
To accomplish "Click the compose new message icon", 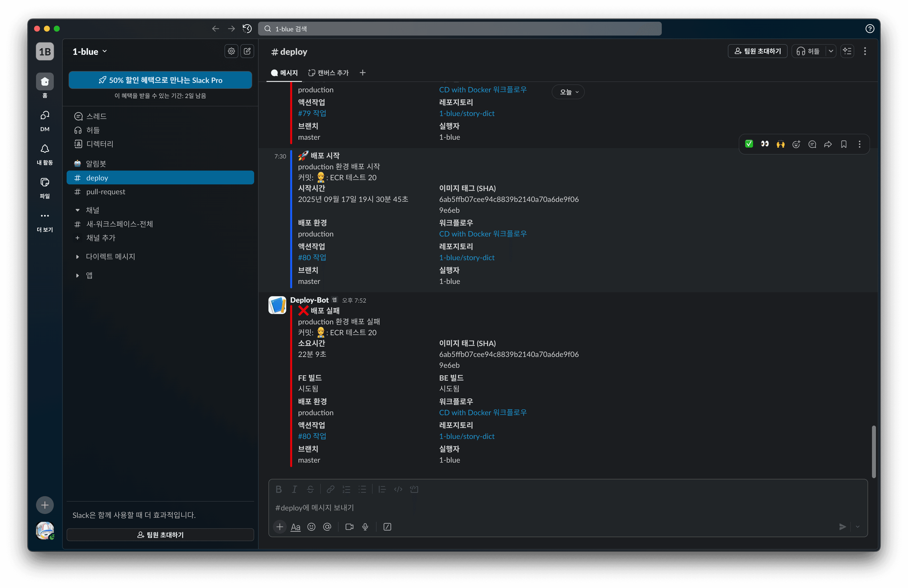I will click(x=247, y=51).
